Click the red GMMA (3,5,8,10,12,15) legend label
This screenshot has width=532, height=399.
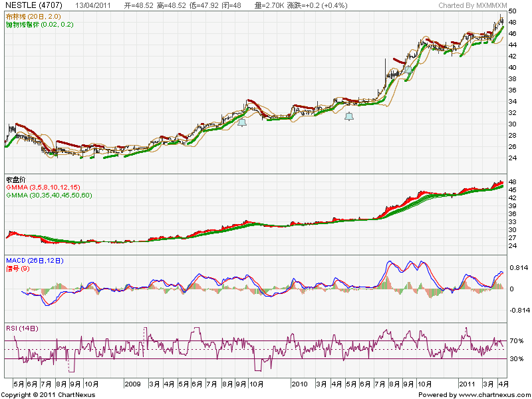click(x=43, y=188)
